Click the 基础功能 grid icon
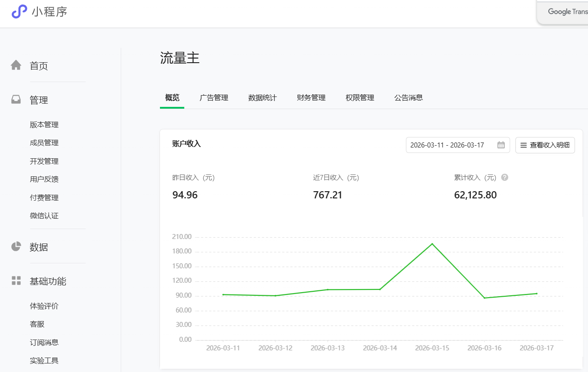Viewport: 588px width, 372px height. coord(15,280)
